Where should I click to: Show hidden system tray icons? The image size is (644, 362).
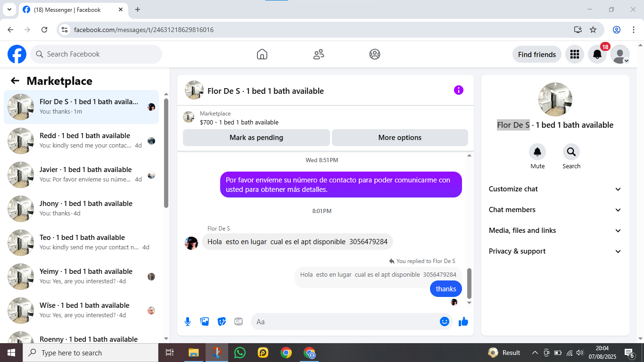535,353
